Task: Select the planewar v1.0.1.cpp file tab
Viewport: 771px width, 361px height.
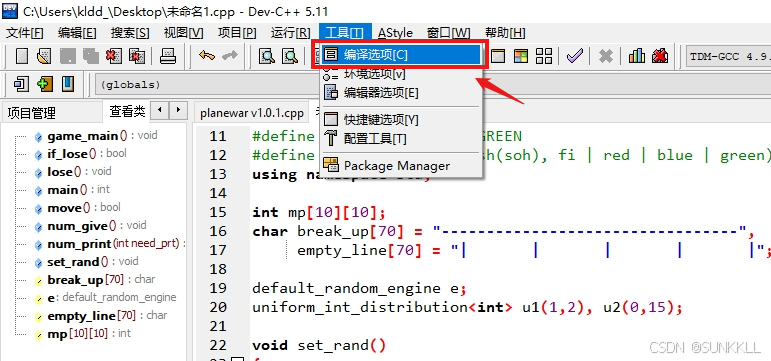Action: [252, 113]
